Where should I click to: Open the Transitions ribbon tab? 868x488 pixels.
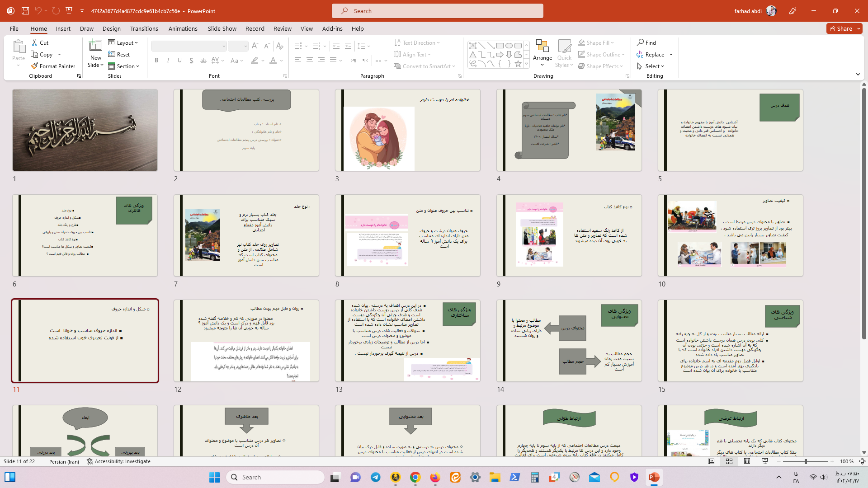click(144, 28)
